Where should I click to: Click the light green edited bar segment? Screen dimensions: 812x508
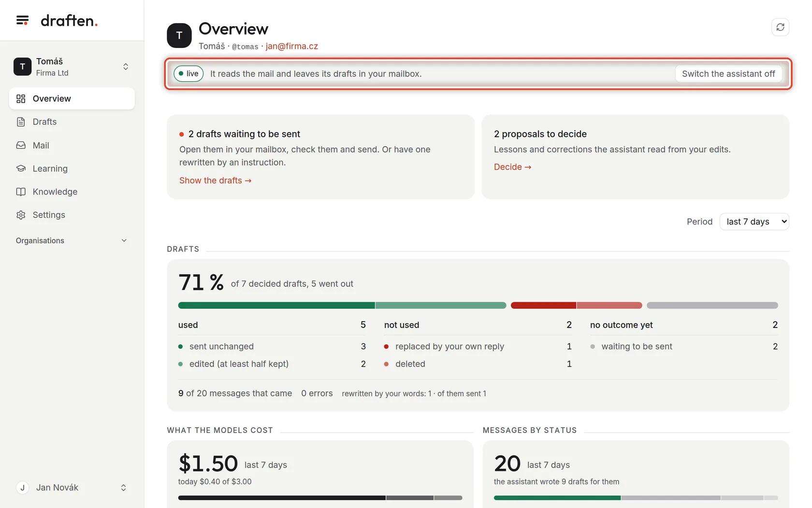click(x=441, y=305)
